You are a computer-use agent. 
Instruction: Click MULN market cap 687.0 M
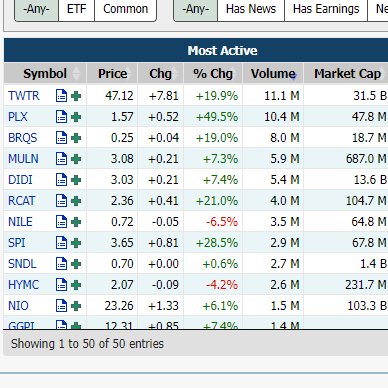click(366, 159)
